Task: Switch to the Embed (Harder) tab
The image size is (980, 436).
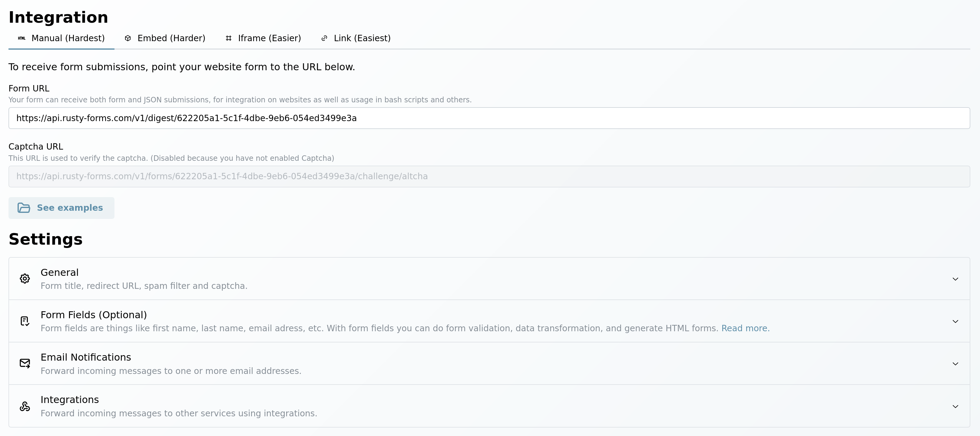Action: click(165, 38)
